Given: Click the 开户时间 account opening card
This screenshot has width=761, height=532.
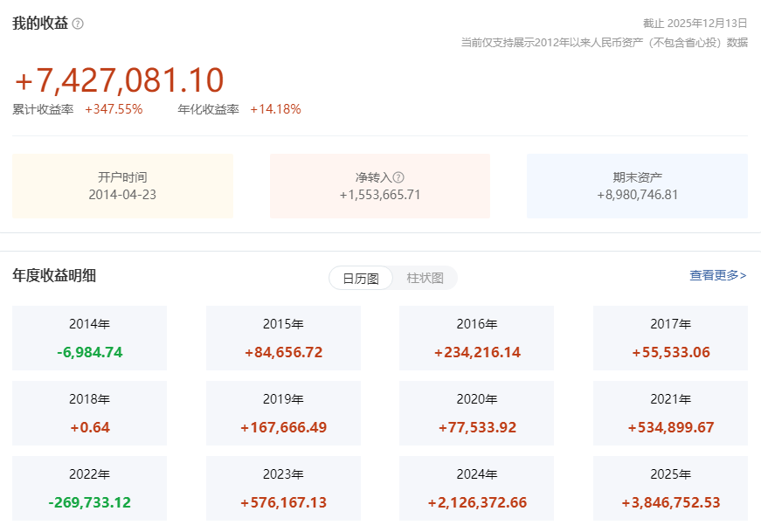Looking at the screenshot, I should pyautogui.click(x=122, y=185).
